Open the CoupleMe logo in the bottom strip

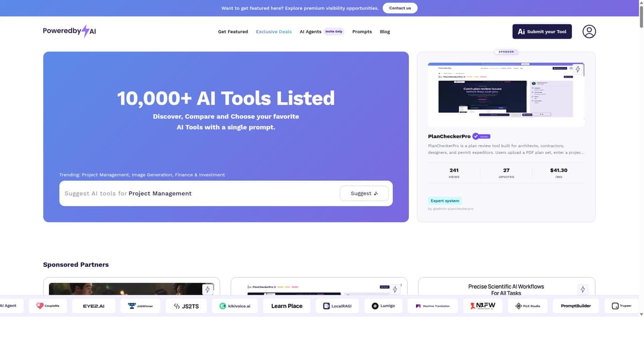(x=48, y=306)
